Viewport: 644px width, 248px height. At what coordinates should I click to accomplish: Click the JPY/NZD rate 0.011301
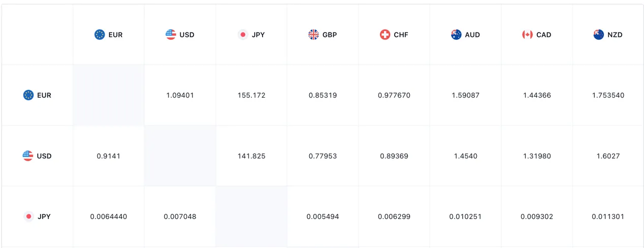tap(608, 216)
